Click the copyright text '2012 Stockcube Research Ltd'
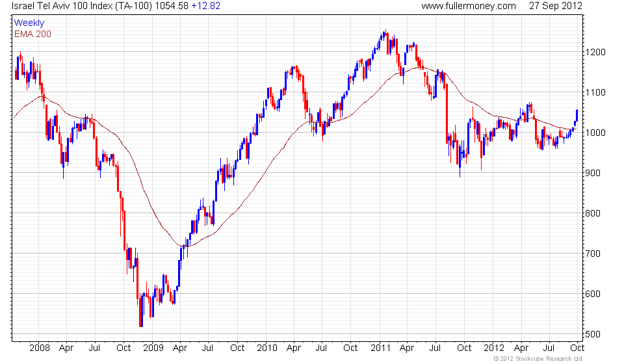The height and width of the screenshot is (364, 637). pyautogui.click(x=541, y=359)
